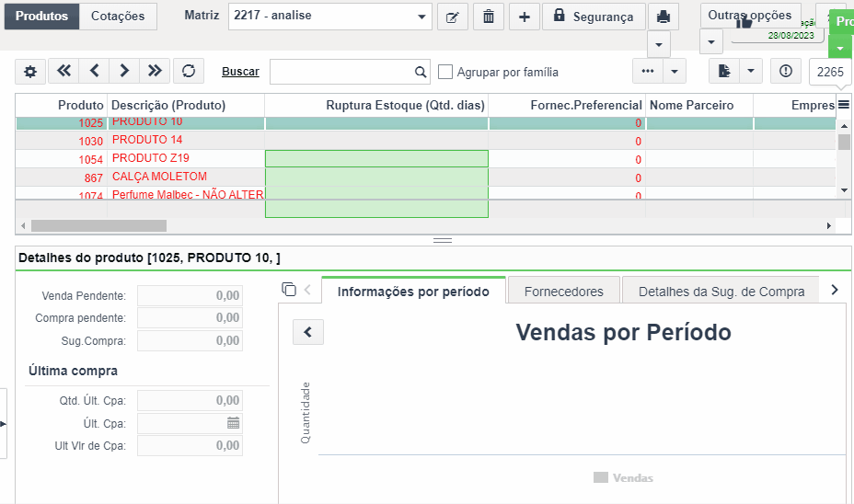Delete matriz with trash icon
The height and width of the screenshot is (504, 854).
pos(489,17)
